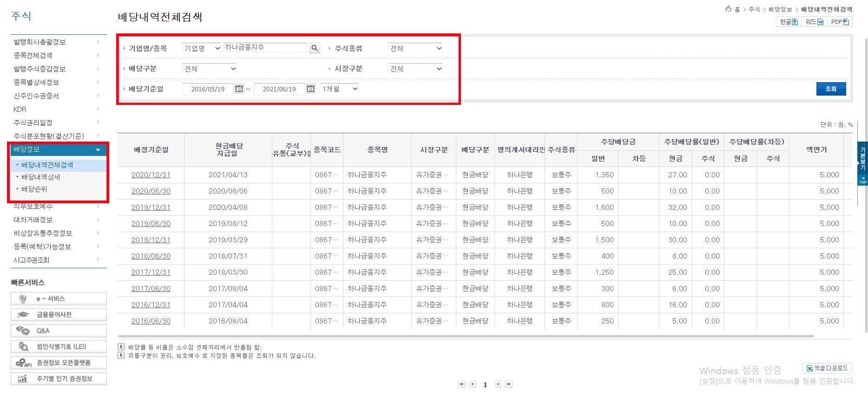The width and height of the screenshot is (868, 401).
Task: Go to last page of results
Action: pos(509,384)
